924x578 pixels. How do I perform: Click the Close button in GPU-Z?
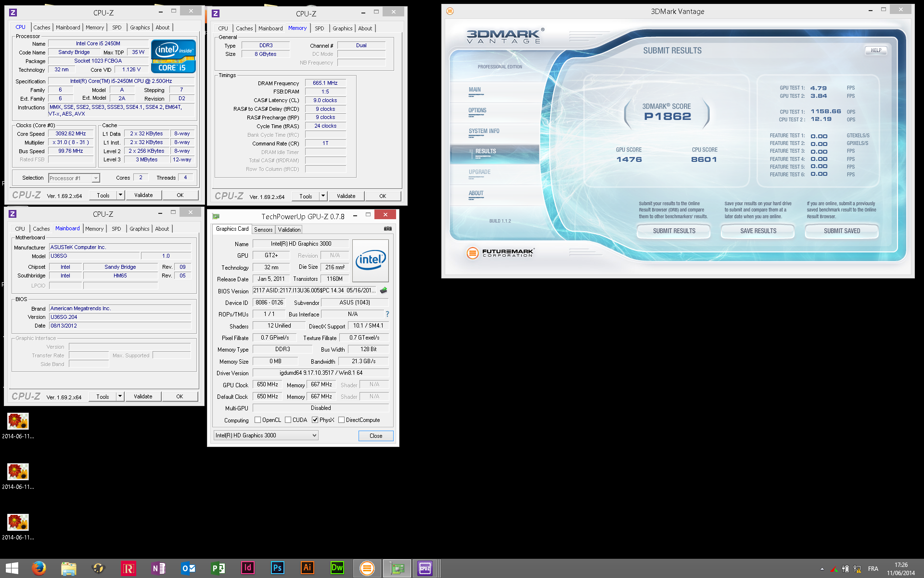click(376, 436)
